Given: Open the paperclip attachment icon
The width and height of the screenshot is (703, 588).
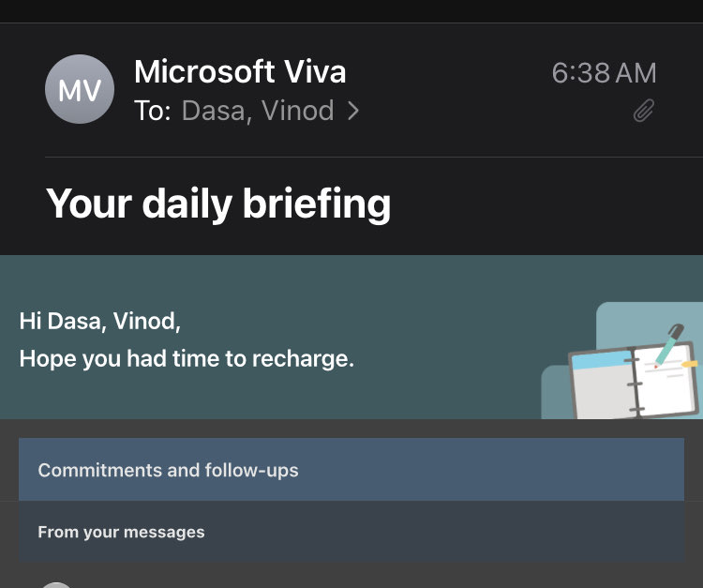Looking at the screenshot, I should [x=643, y=112].
